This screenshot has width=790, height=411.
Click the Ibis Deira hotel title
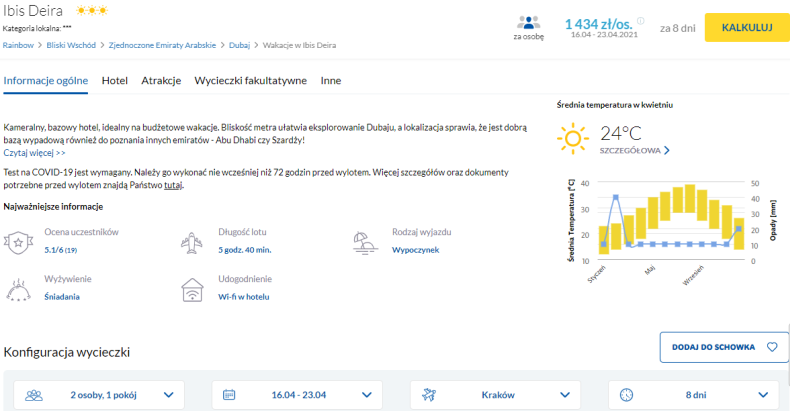click(33, 11)
